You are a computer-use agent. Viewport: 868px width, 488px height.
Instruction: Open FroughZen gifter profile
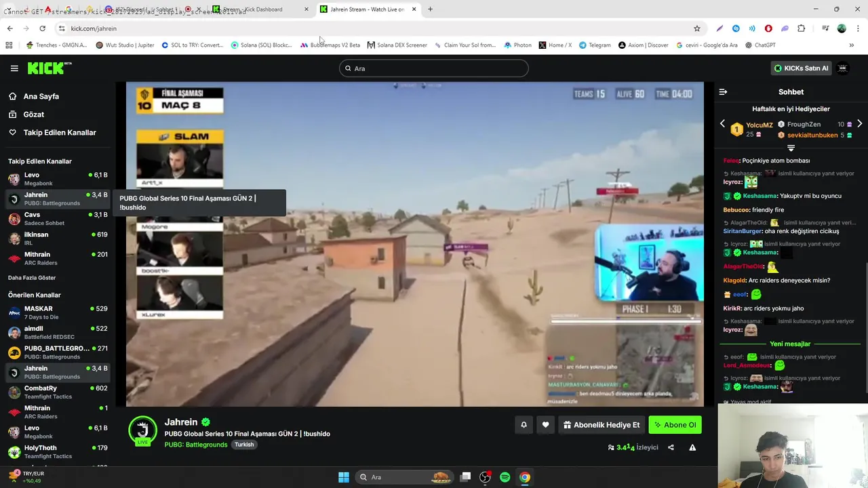804,125
